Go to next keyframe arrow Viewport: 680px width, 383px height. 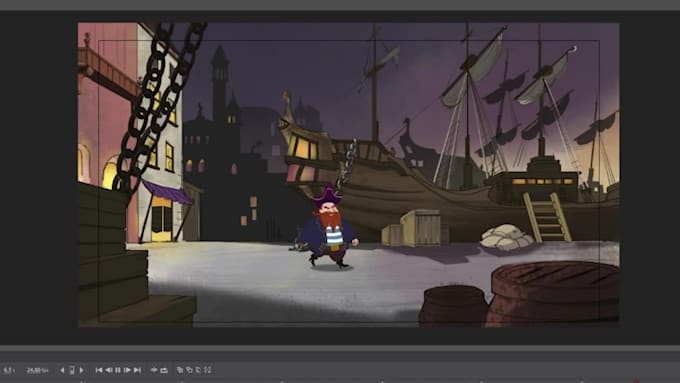82,370
